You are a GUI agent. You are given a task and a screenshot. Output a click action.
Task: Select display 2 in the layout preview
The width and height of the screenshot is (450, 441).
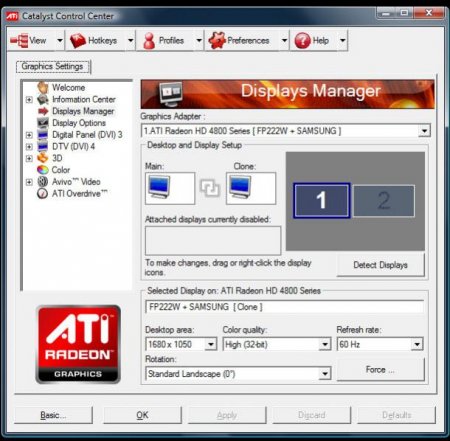(384, 201)
